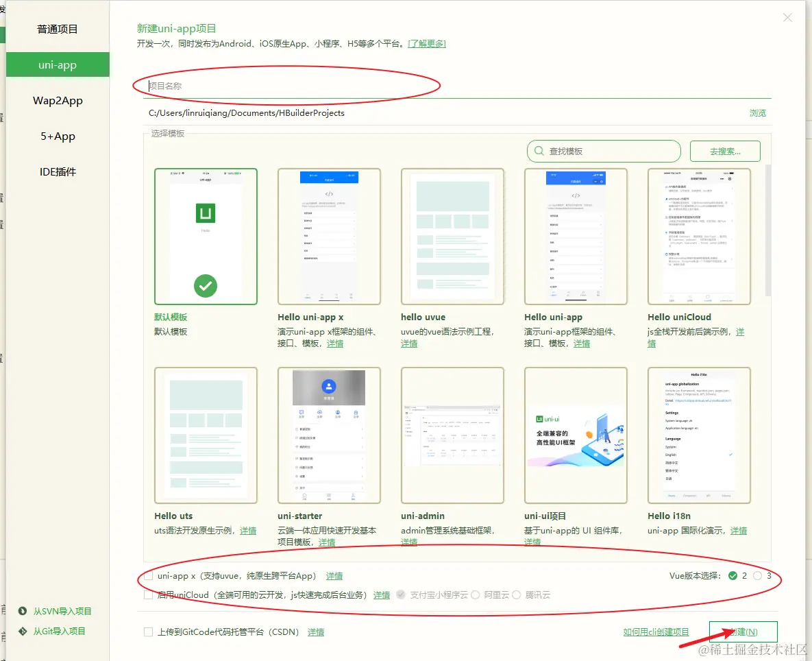
Task: Select the 支付宝小程序云 radio option
Action: point(400,594)
